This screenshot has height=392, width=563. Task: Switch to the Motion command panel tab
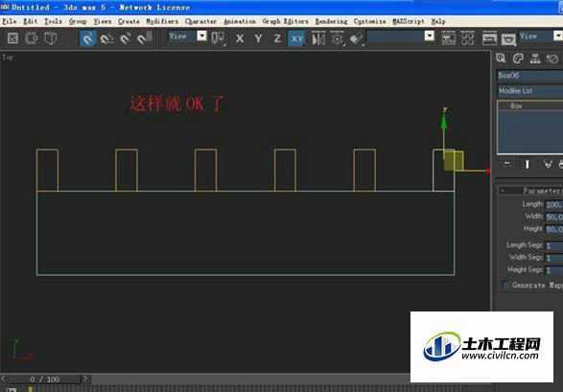pos(552,58)
